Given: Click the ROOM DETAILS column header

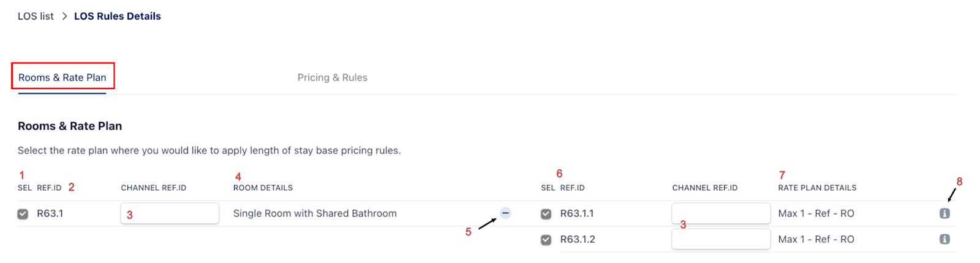Looking at the screenshot, I should point(263,188).
